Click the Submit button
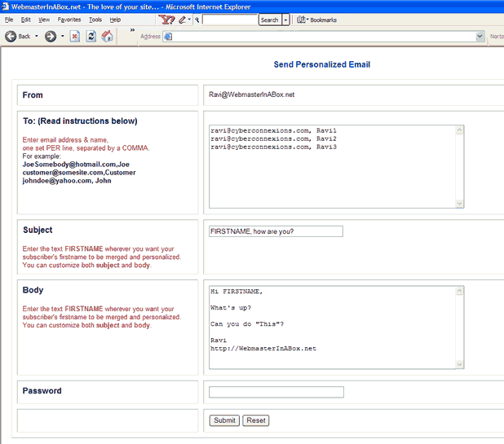504x444 pixels. pos(224,420)
